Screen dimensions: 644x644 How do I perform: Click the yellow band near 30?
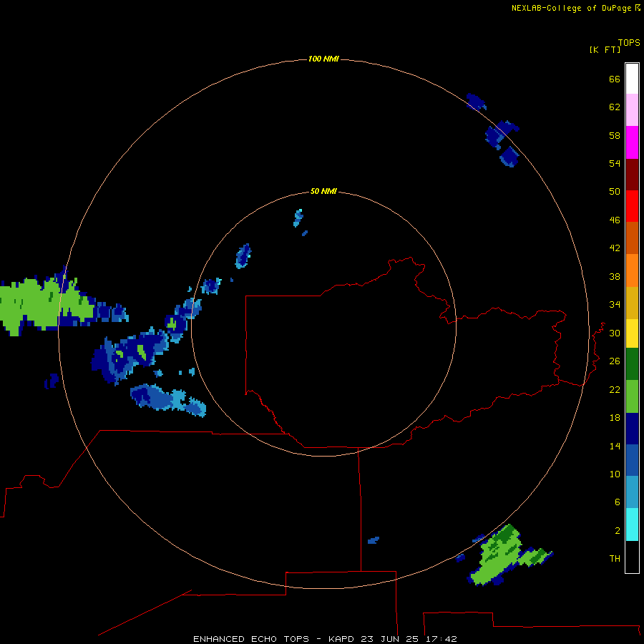632,333
